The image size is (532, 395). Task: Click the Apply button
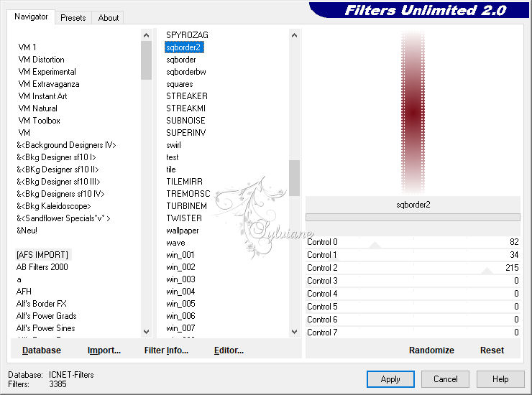pyautogui.click(x=390, y=379)
